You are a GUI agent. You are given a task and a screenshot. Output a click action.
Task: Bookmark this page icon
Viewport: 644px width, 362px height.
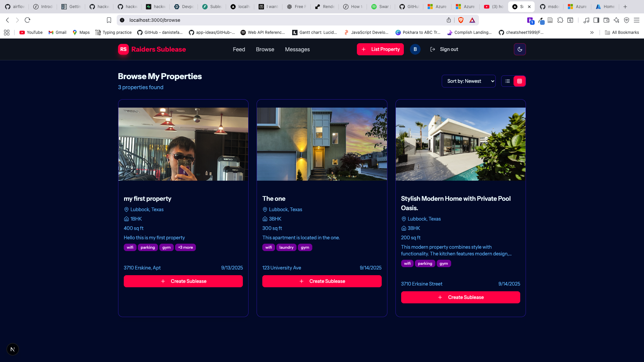109,20
